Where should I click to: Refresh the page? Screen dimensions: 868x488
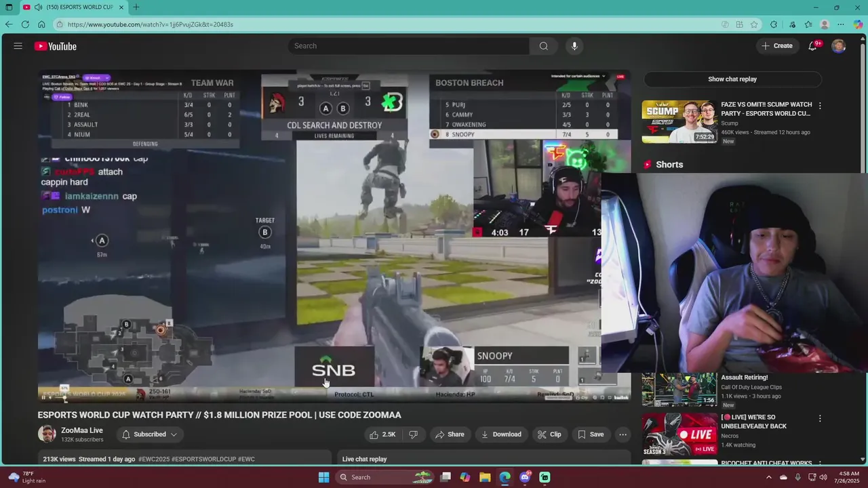(x=25, y=24)
